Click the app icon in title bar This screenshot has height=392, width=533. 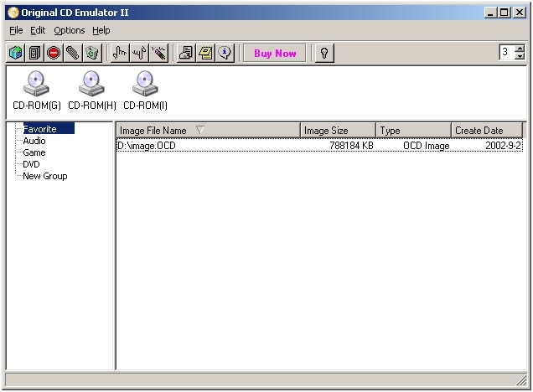click(13, 13)
